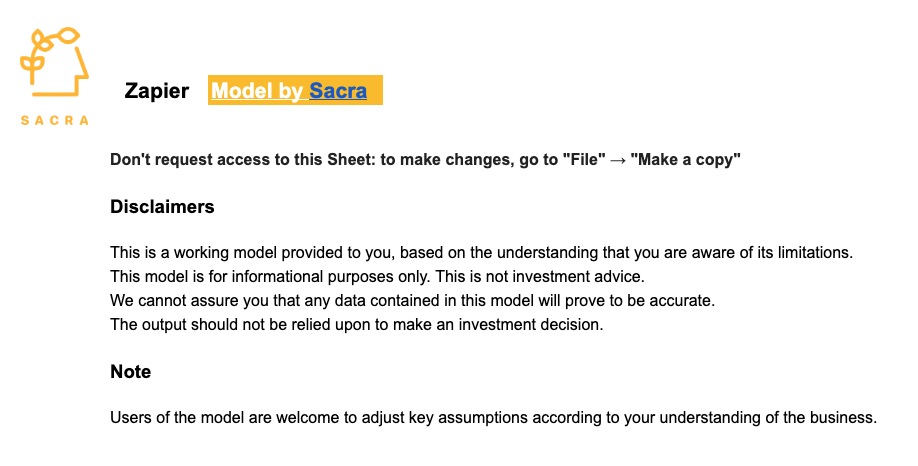
Task: Open the blue Sacra hyperlink
Action: tap(338, 91)
